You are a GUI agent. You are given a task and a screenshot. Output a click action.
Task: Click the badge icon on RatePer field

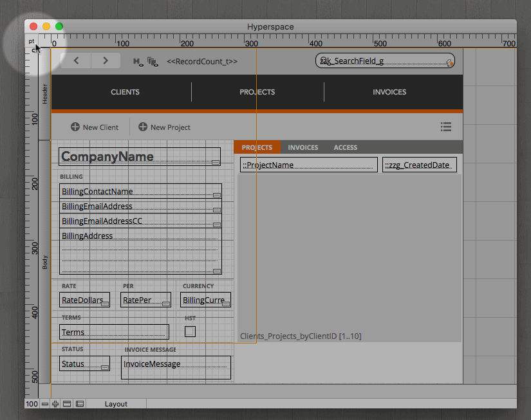coord(166,304)
